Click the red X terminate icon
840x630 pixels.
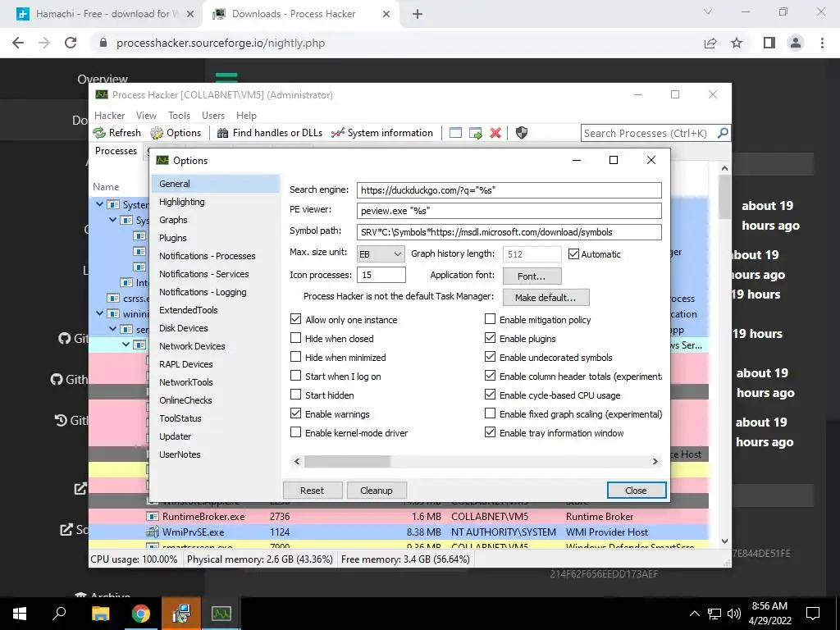click(x=495, y=133)
